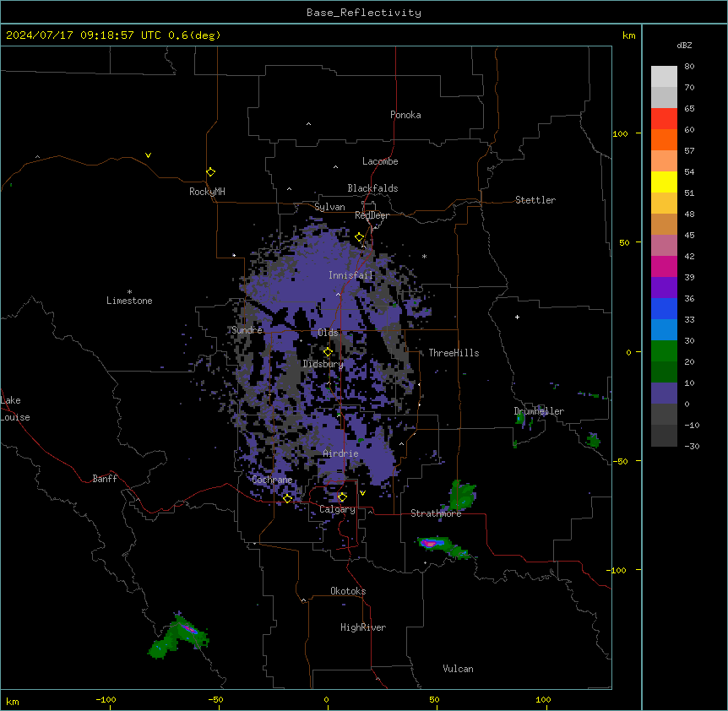Viewport: 728px width, 711px height.
Task: Pick the red 65 dBZ color swatch
Action: (664, 119)
